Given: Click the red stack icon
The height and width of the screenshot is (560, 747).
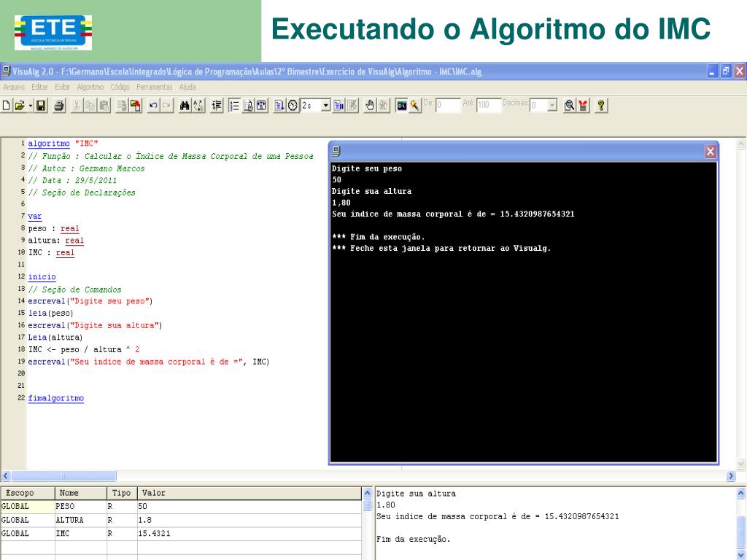Looking at the screenshot, I should 583,105.
